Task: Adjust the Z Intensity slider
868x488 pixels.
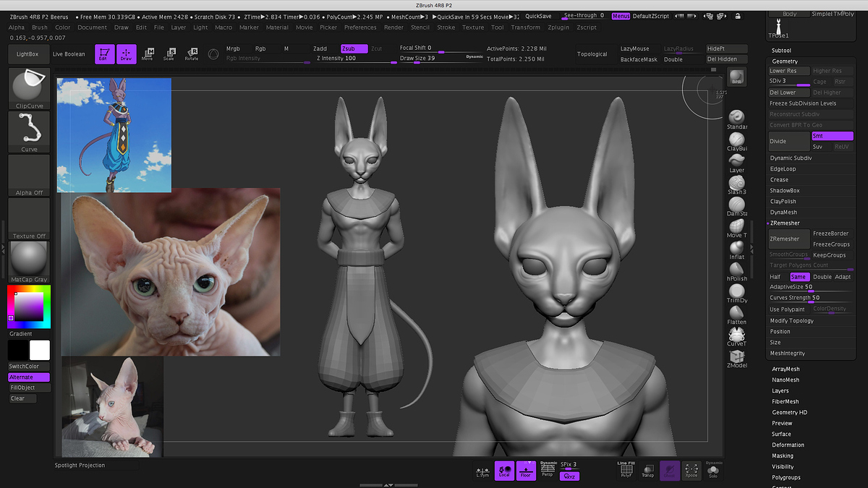Action: pos(357,59)
